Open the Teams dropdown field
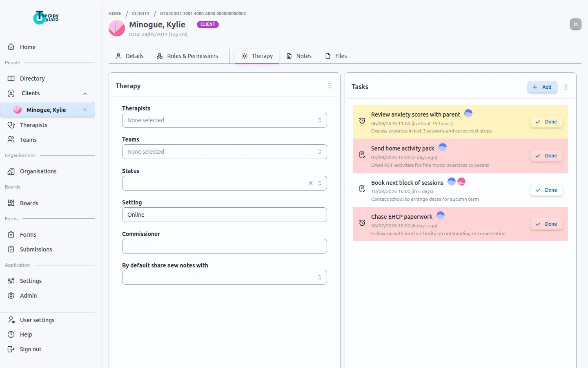The height and width of the screenshot is (368, 588). 225,152
